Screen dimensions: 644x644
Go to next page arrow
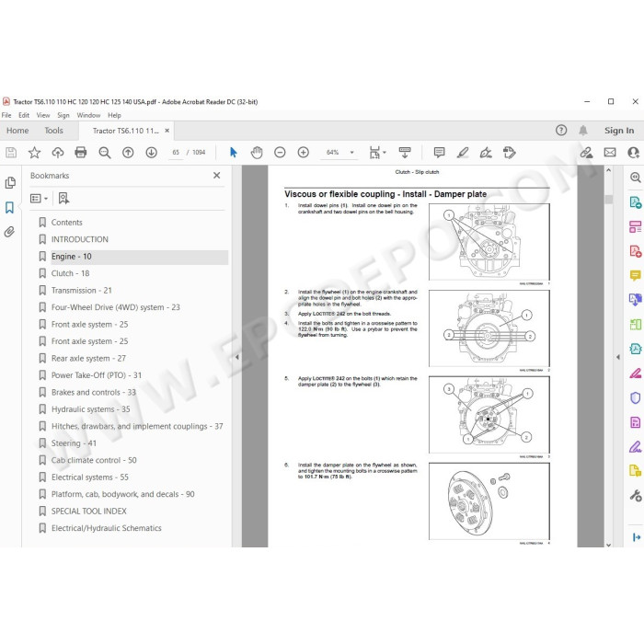152,153
